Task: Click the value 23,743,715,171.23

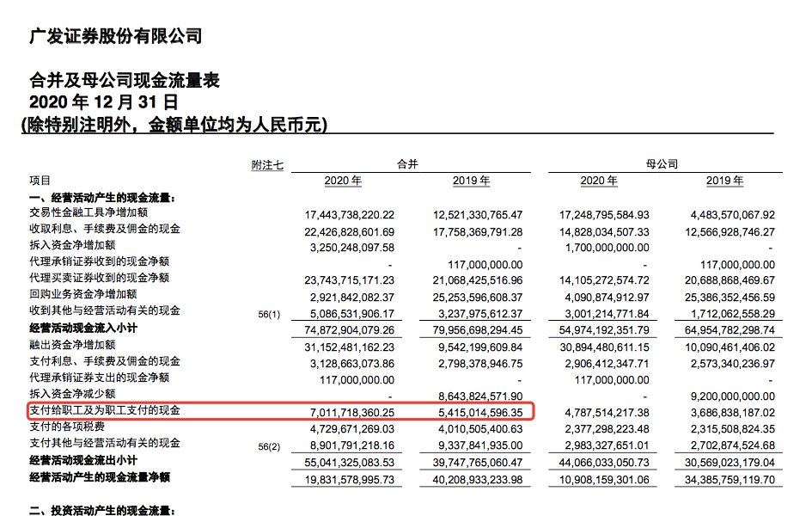Action: [350, 280]
